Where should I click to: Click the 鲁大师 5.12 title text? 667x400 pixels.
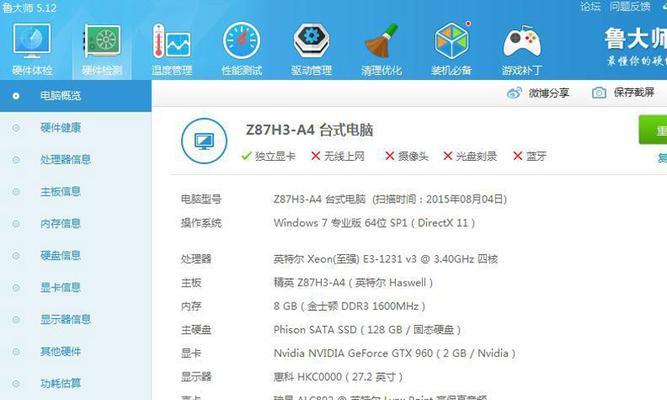click(x=29, y=8)
